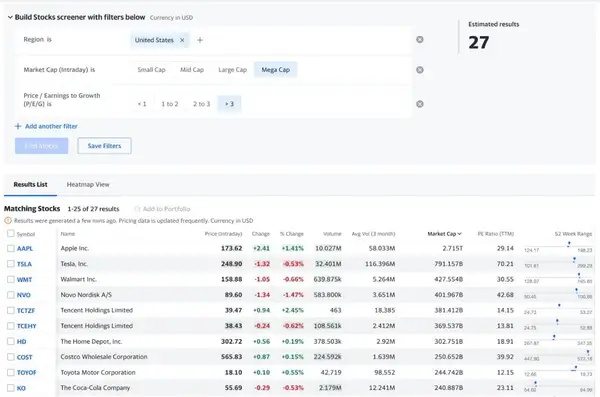Open the TSLA symbol link
The image size is (600, 397).
(x=24, y=264)
